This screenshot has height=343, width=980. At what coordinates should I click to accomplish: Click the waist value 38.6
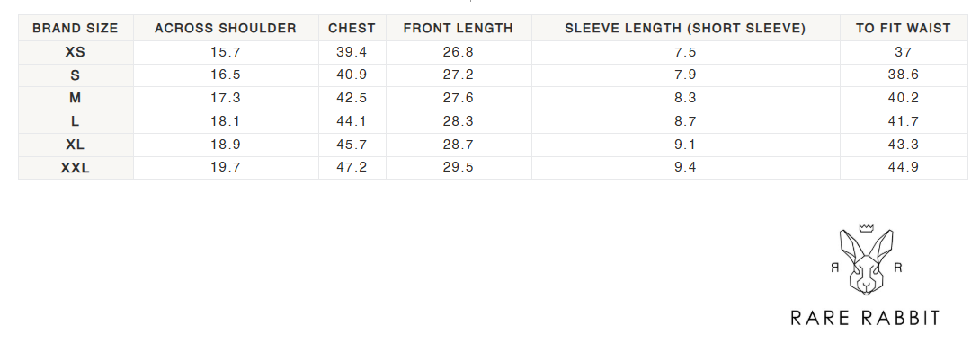click(x=903, y=75)
